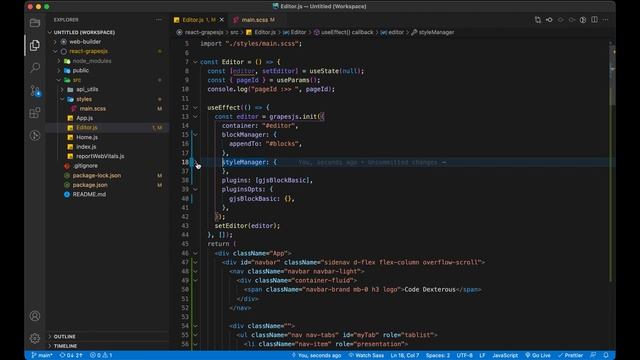This screenshot has height=360, width=640.
Task: Click the git commit navigation icon in toolbar
Action: 549,20
